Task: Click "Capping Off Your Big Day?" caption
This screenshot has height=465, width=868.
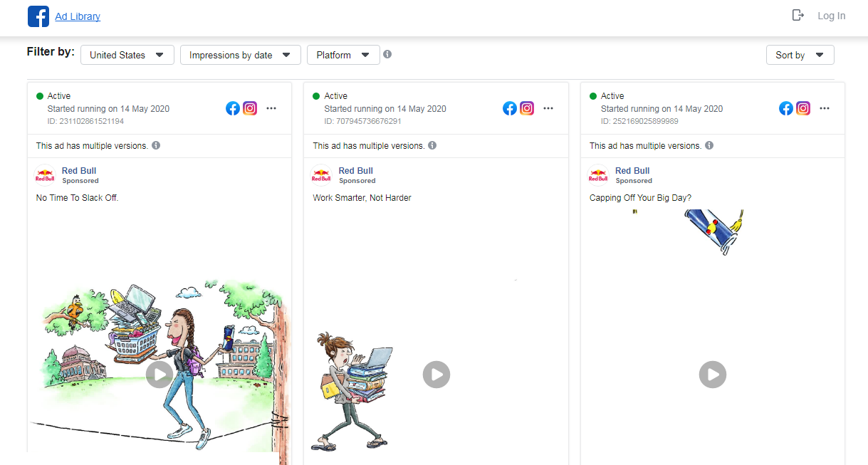Action: coord(641,198)
